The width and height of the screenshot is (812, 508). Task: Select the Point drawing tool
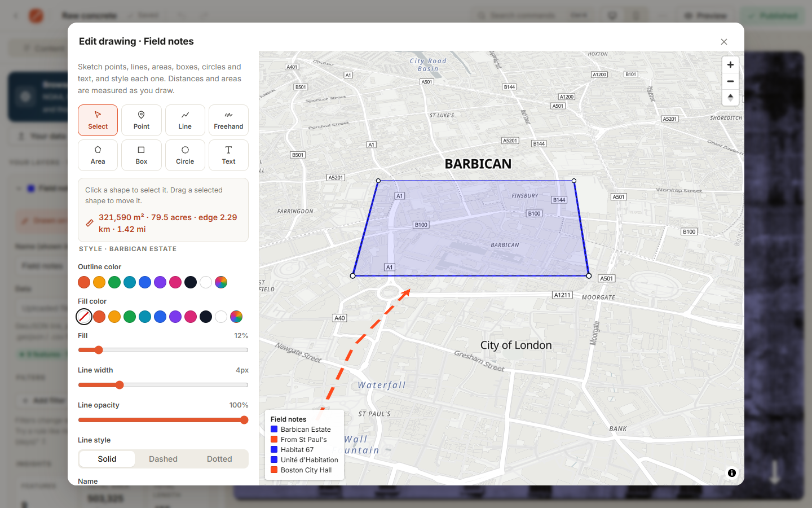click(142, 120)
